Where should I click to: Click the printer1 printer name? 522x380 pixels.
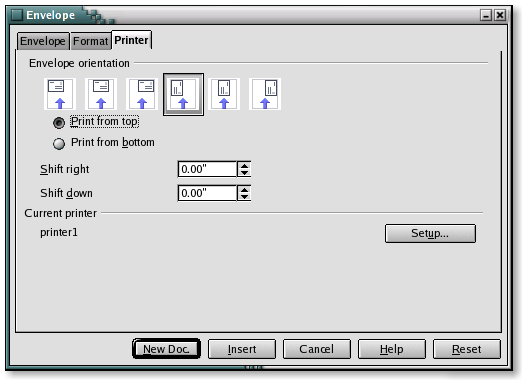[x=59, y=232]
